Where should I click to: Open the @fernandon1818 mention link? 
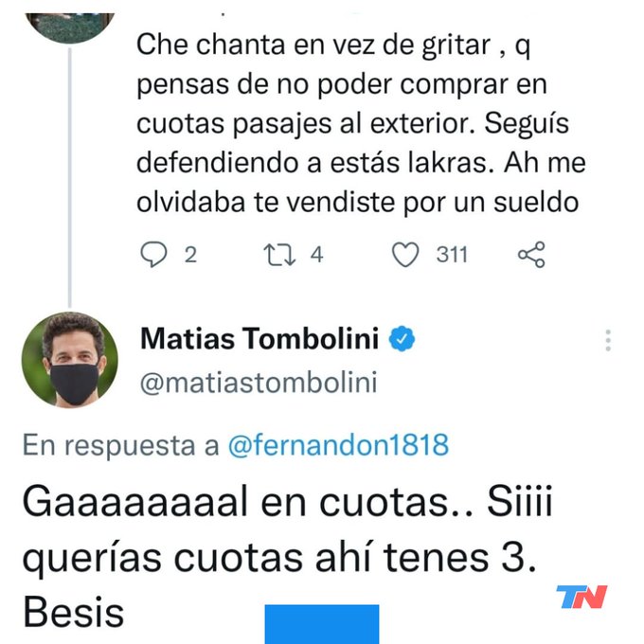[338, 445]
